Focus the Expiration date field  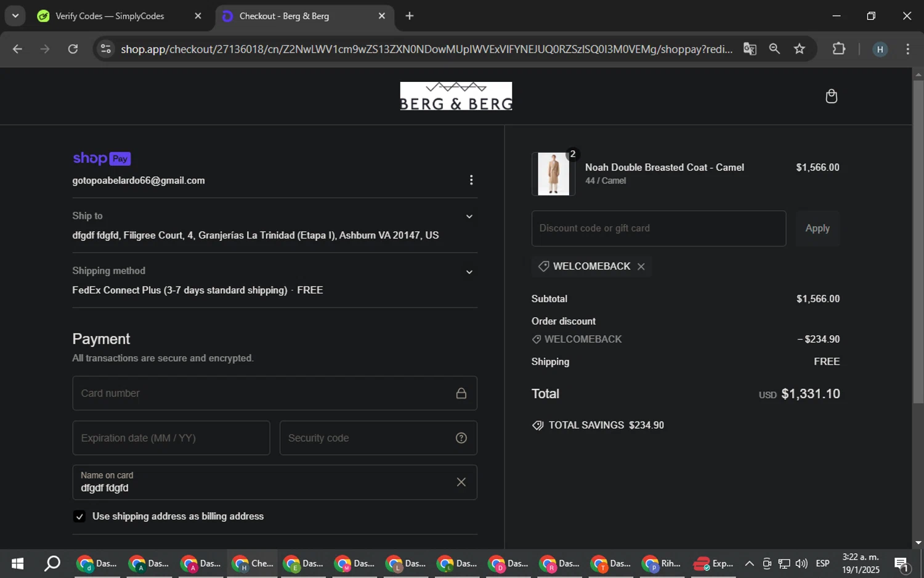pos(171,438)
